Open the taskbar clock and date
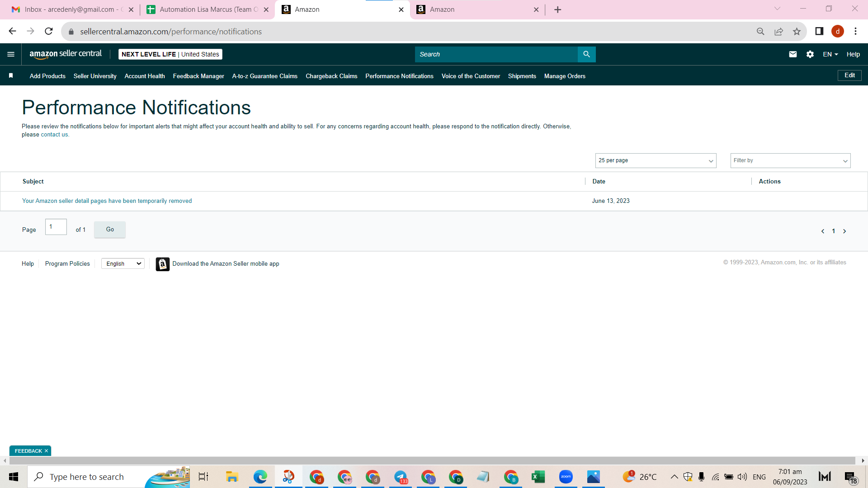 [790, 477]
